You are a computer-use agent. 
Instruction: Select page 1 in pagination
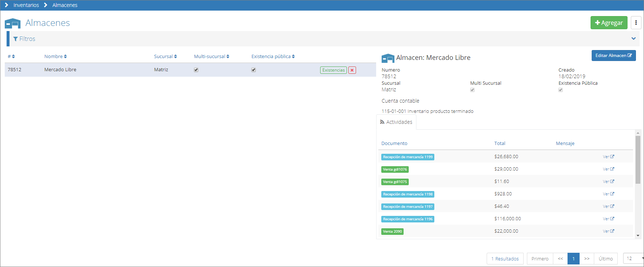(573, 259)
